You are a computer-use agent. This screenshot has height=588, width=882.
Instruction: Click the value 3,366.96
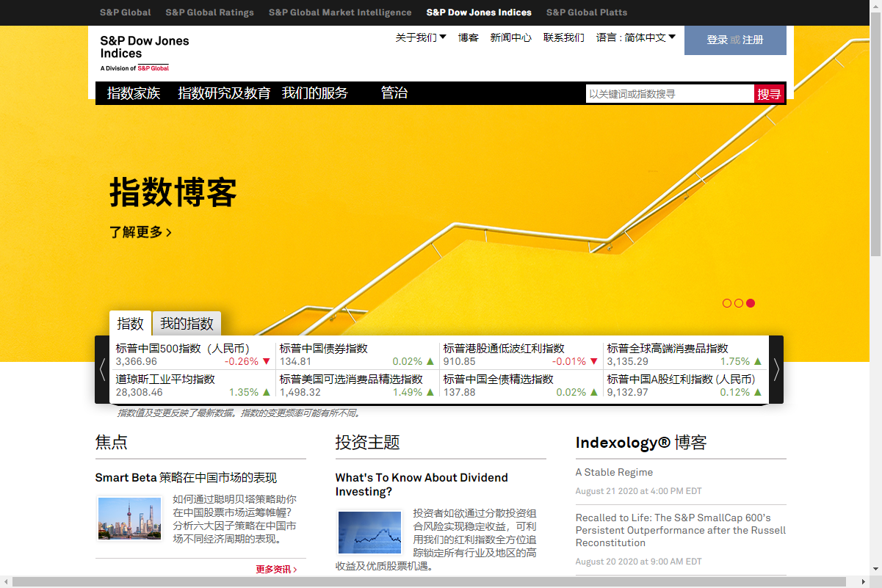coord(137,362)
